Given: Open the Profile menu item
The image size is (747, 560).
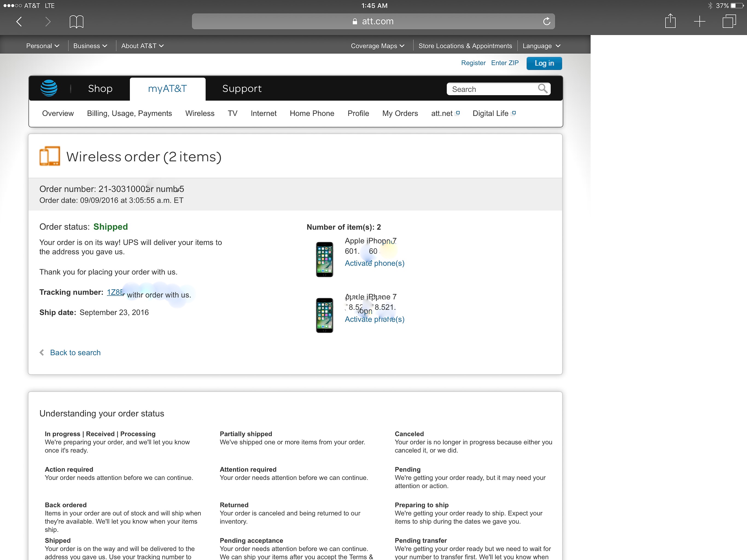Looking at the screenshot, I should (x=358, y=113).
